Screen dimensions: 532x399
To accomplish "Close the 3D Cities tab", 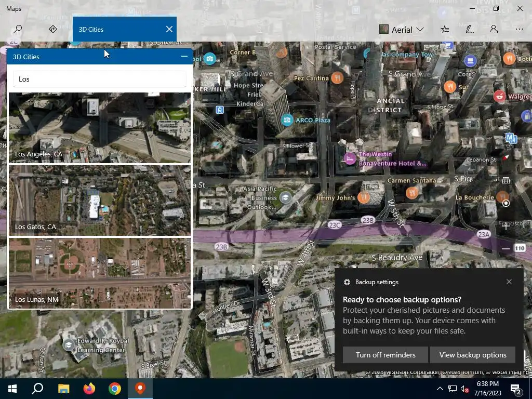I will [169, 29].
